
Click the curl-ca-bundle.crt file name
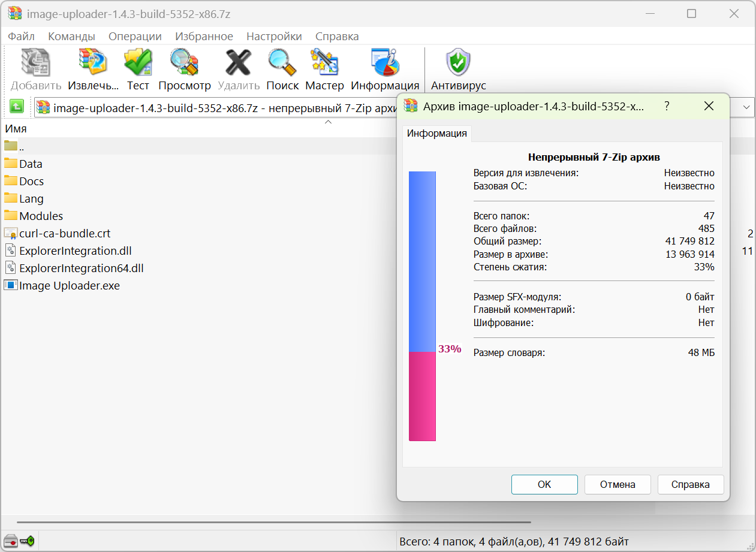[x=65, y=233]
